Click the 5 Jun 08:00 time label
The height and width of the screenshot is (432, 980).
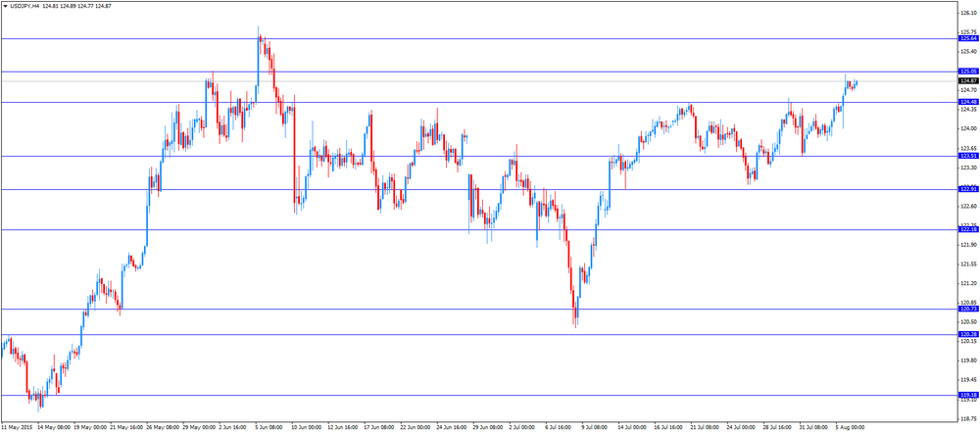(x=269, y=428)
